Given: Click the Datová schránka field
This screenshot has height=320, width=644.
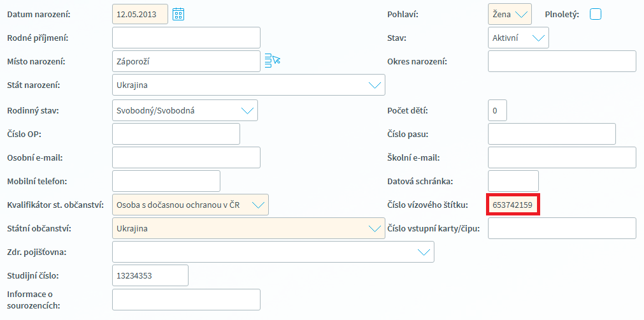Looking at the screenshot, I should [513, 181].
